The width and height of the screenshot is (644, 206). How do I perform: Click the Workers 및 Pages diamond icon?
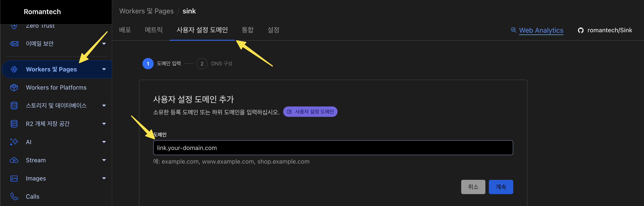click(14, 69)
